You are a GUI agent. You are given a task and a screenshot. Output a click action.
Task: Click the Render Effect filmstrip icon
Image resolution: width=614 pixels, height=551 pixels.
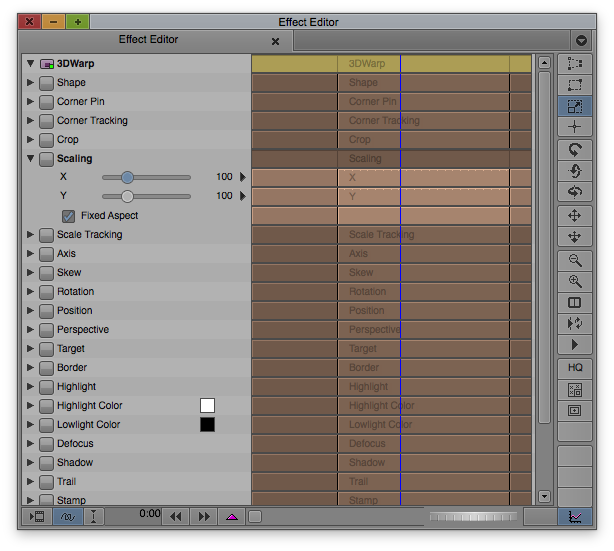37,517
